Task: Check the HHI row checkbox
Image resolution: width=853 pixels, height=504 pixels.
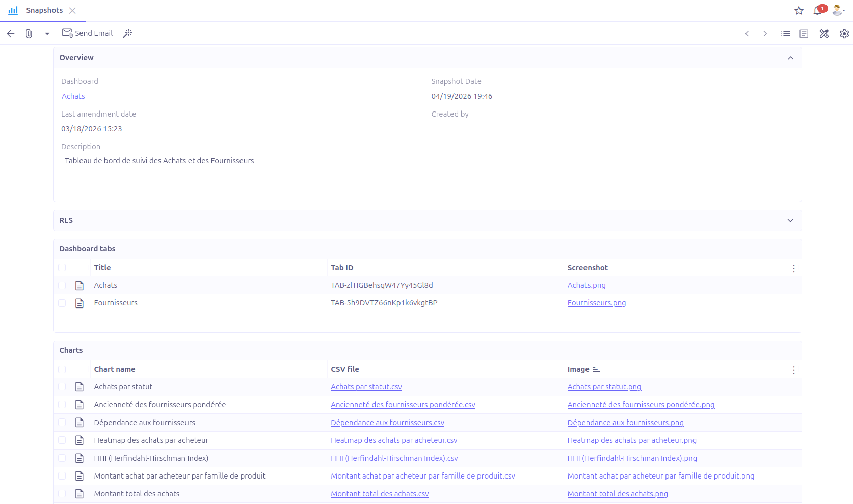Action: click(62, 458)
